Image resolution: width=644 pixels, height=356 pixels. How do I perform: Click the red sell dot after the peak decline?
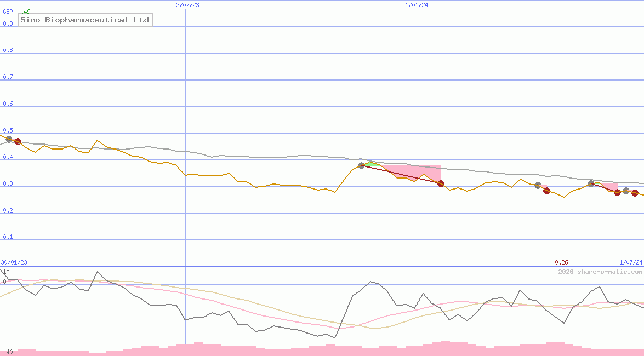(441, 184)
